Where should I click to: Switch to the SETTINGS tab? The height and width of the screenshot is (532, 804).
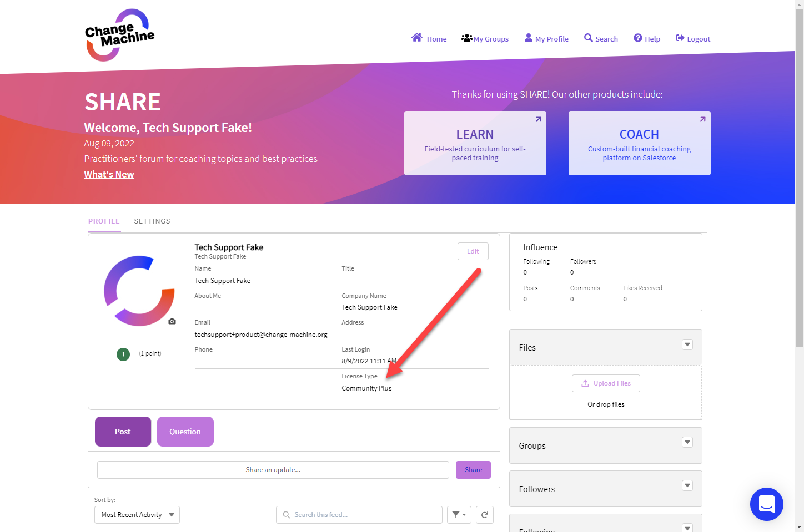pyautogui.click(x=152, y=221)
